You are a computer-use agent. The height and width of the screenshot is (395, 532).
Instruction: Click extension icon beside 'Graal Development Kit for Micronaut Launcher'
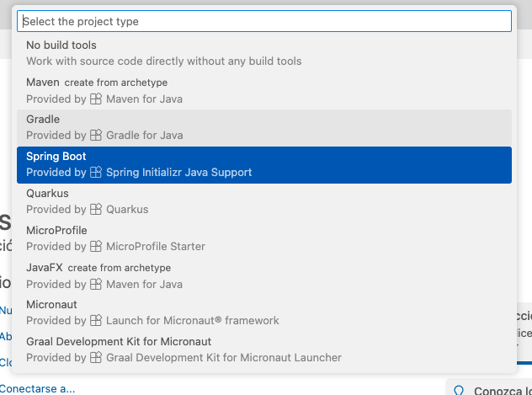click(96, 357)
